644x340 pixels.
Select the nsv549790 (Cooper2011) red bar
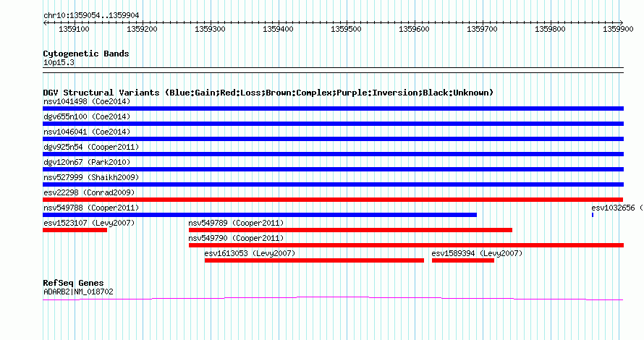click(406, 245)
